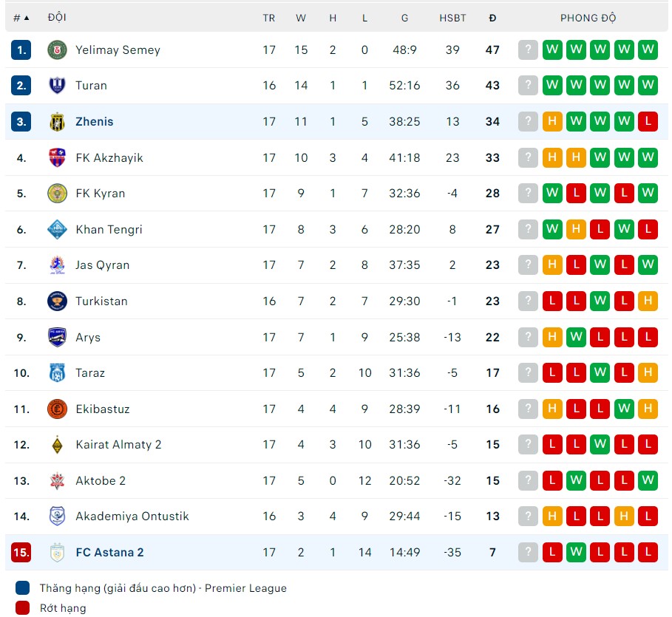Open FC Astana 2 team link
This screenshot has width=672, height=617.
point(109,552)
